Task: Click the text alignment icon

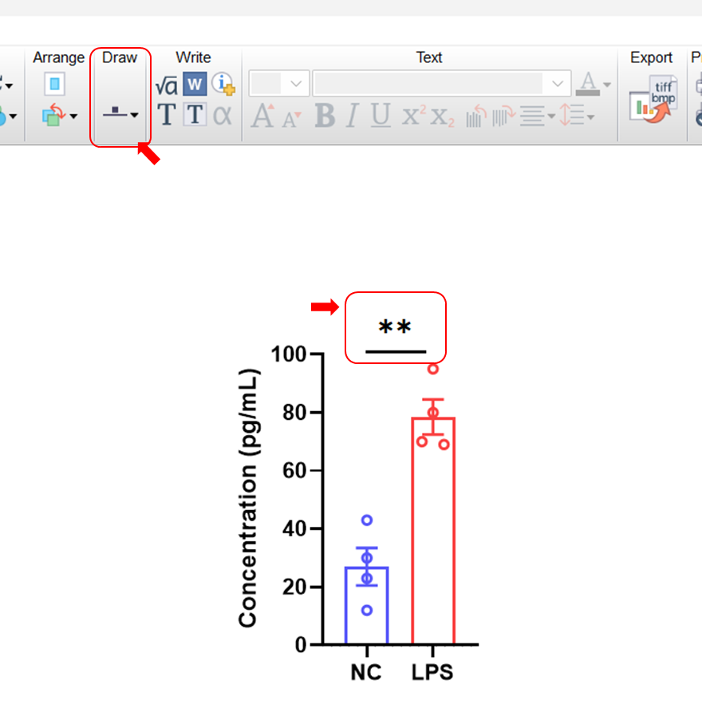Action: click(x=532, y=116)
